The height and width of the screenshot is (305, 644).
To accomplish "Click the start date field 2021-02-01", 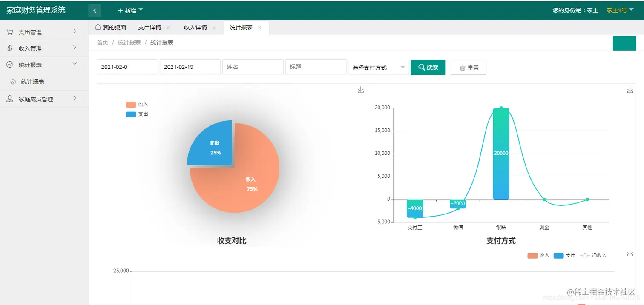I will coord(127,67).
